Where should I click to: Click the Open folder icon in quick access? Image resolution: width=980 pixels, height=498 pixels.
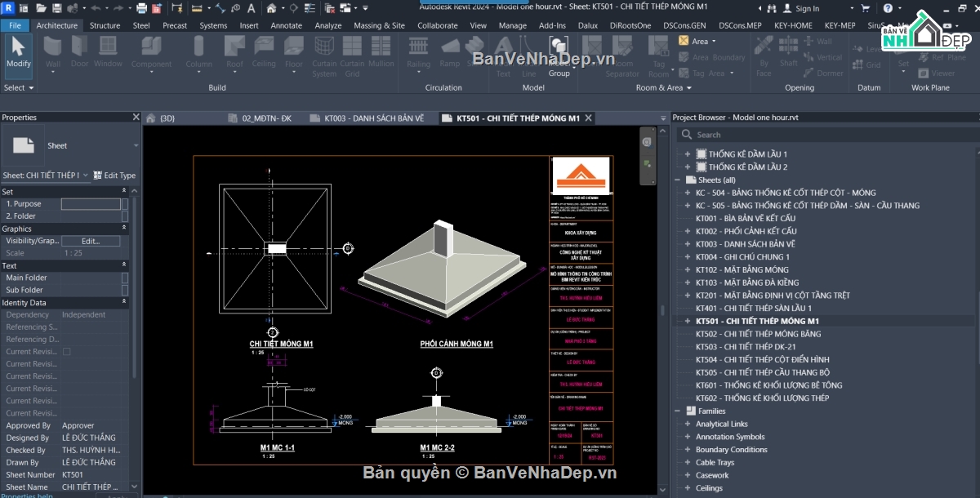(x=41, y=7)
